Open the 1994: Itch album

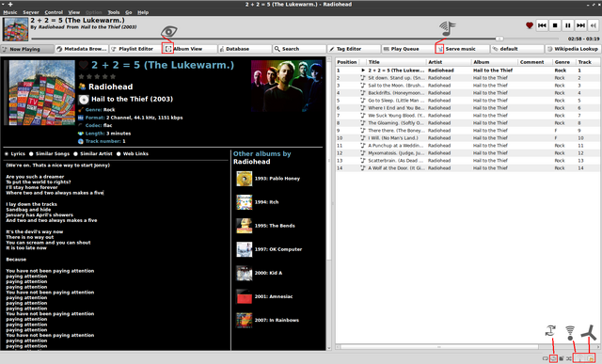point(258,202)
